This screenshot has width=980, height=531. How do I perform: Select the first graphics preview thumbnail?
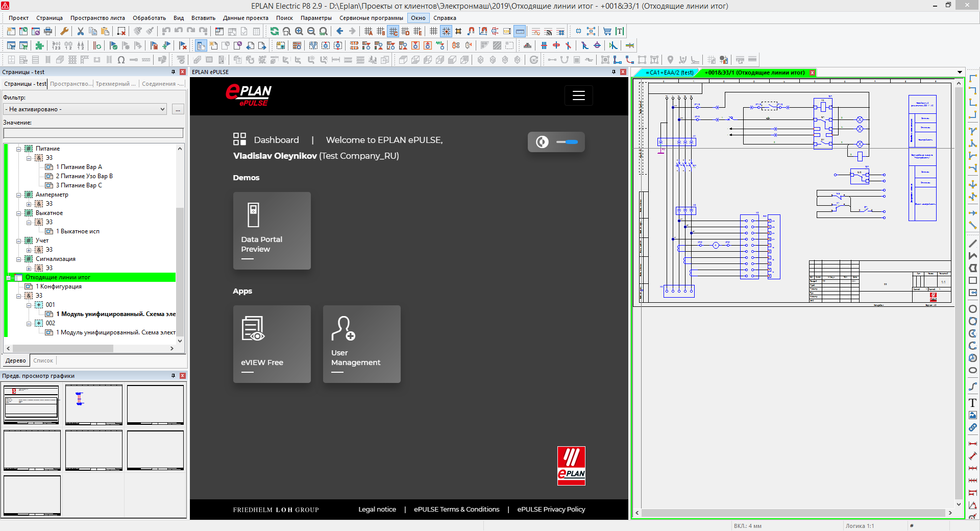pos(32,405)
